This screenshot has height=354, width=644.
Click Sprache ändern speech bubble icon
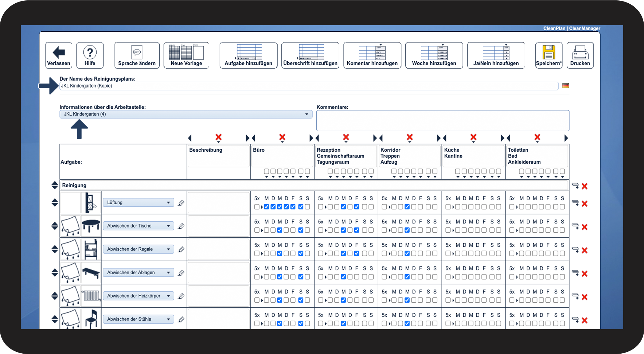tap(137, 55)
